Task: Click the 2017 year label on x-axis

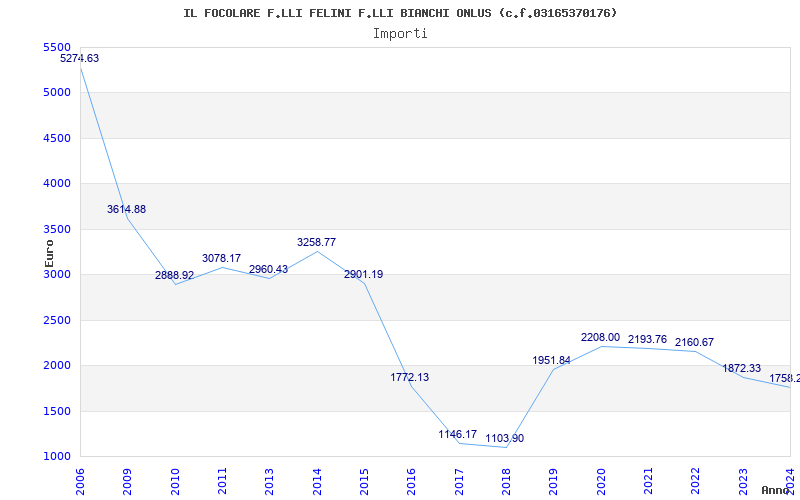Action: tap(459, 482)
